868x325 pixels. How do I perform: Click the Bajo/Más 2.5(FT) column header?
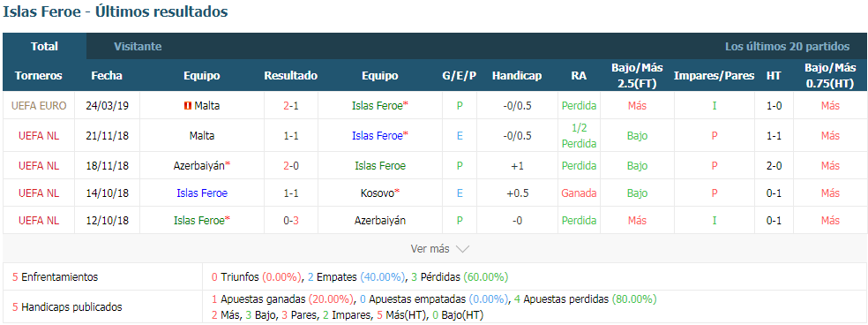637,76
